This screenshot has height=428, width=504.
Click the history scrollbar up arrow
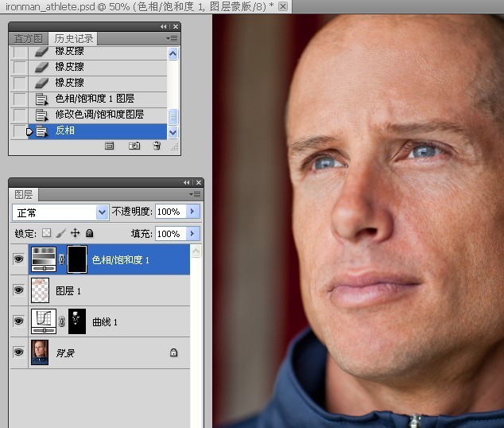pos(173,54)
